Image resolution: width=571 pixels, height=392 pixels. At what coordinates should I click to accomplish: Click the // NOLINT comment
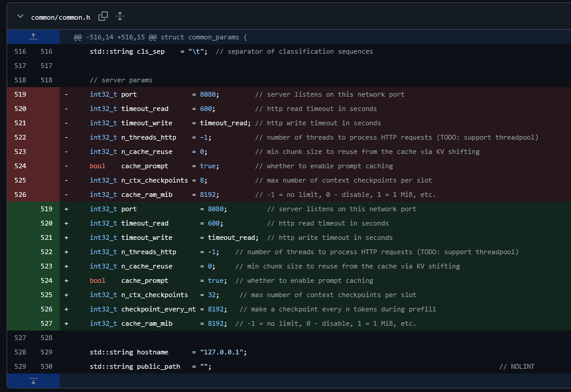(x=517, y=366)
